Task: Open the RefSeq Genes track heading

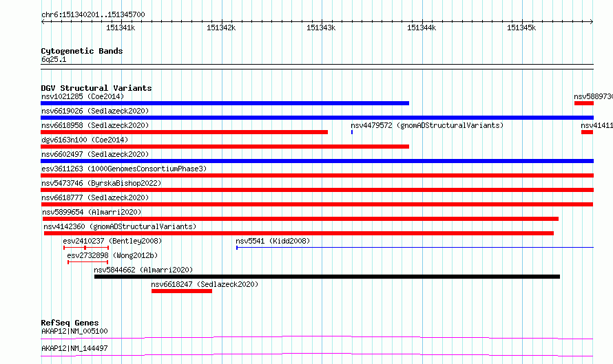Action: (x=70, y=323)
